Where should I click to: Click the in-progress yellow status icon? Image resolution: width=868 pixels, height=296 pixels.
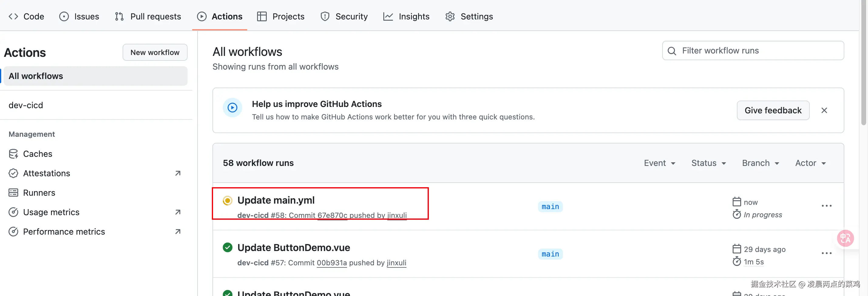[227, 201]
